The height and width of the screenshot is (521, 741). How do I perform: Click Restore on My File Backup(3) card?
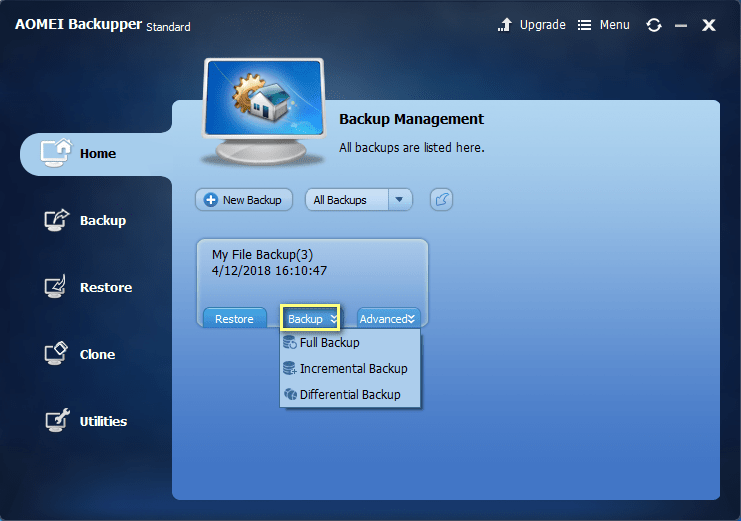[x=234, y=319]
